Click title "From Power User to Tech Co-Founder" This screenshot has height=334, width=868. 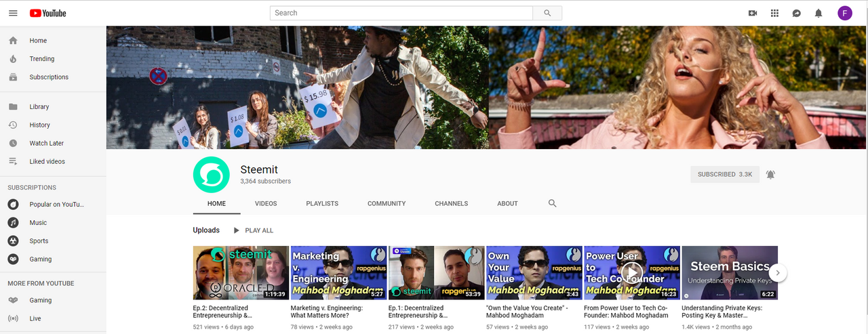click(626, 312)
